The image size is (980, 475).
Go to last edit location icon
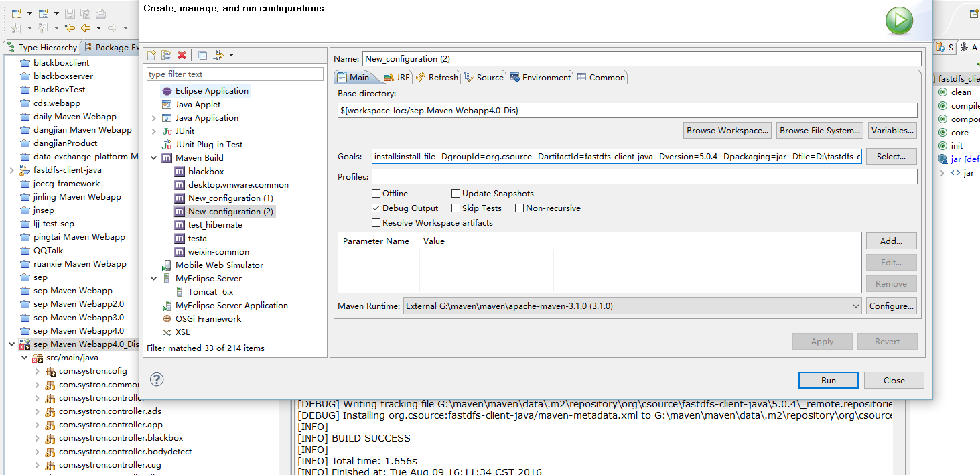(x=70, y=28)
